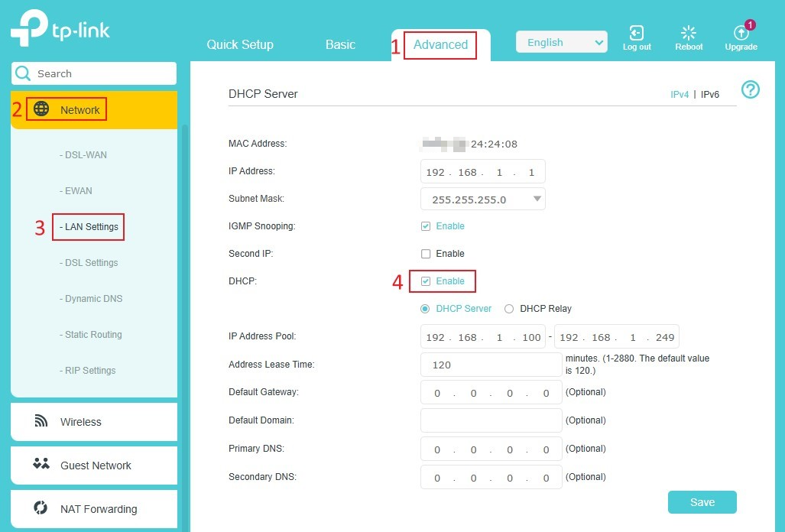Enable the Second IP checkbox

pos(425,253)
